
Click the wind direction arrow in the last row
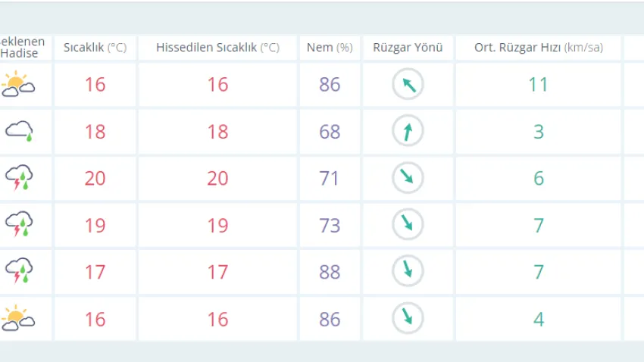[x=408, y=318]
